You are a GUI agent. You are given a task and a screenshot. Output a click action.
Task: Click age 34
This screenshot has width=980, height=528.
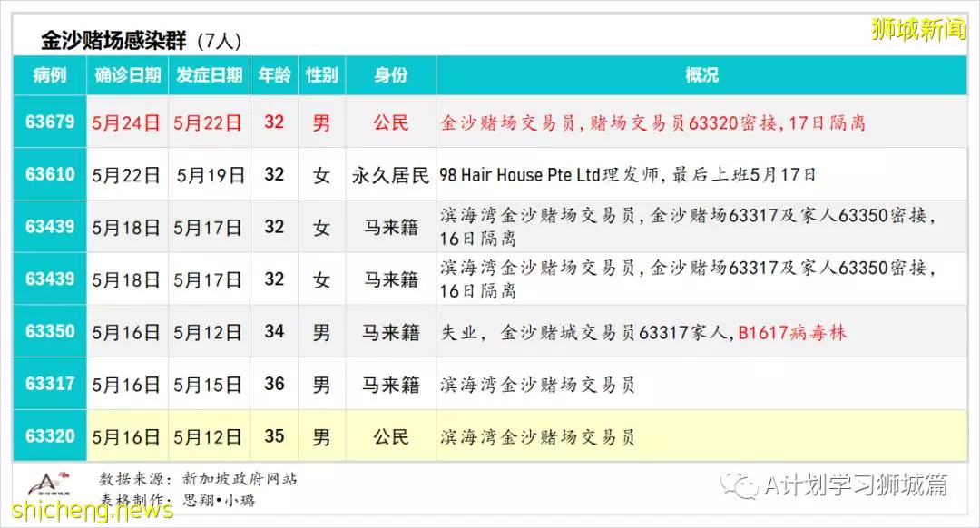click(x=274, y=331)
